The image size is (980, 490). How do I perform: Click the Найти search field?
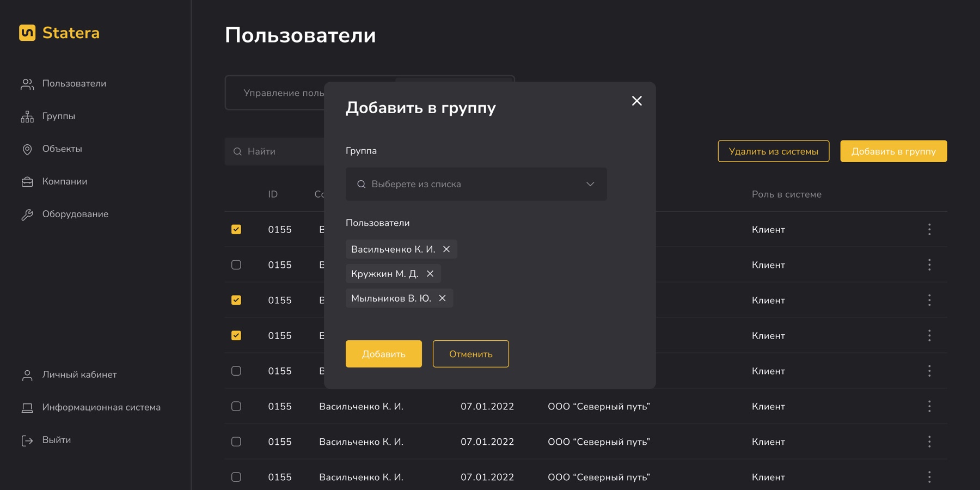click(x=275, y=151)
